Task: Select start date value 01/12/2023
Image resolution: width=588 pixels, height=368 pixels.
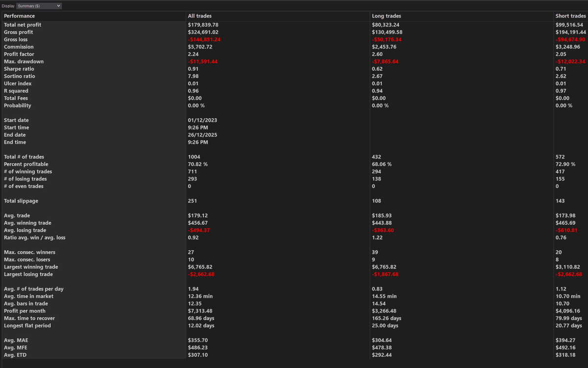Action: click(202, 120)
